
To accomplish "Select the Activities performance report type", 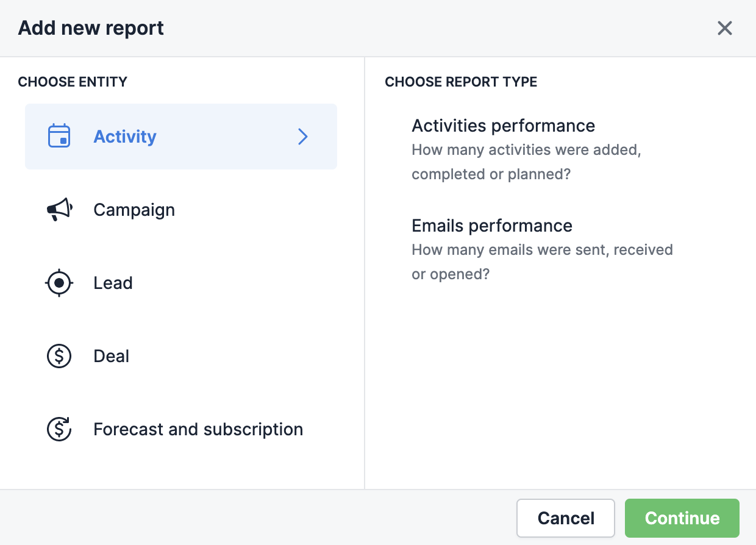I will point(503,126).
